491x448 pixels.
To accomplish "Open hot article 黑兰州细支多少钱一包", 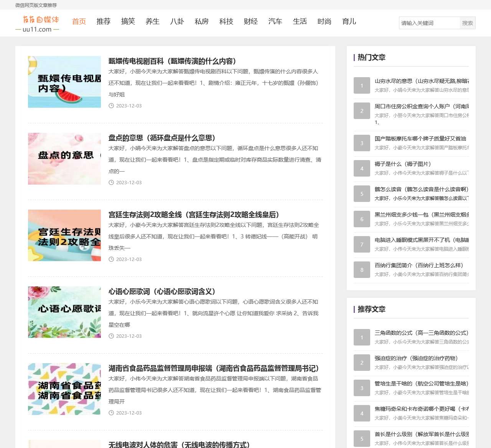I will tap(422, 215).
